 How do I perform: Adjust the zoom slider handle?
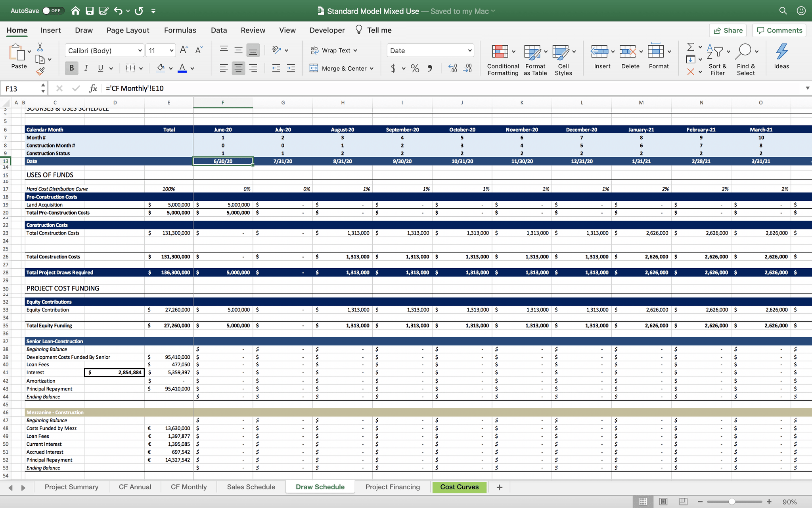[732, 502]
